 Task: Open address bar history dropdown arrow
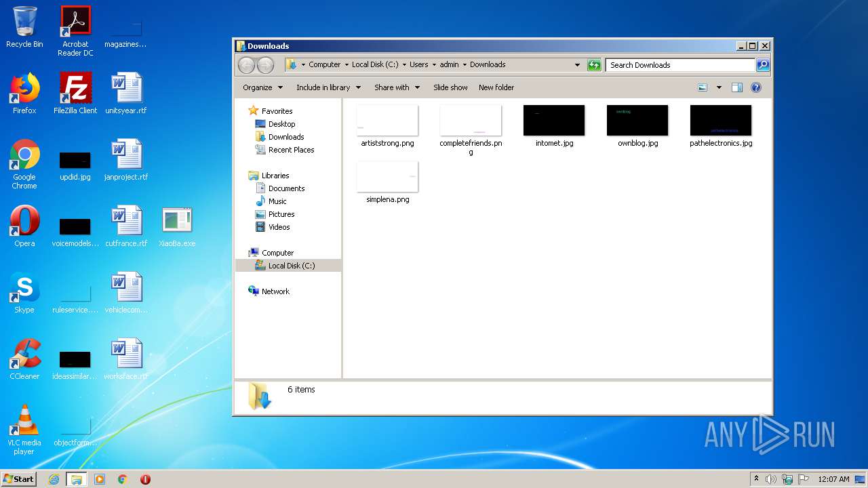pos(577,65)
